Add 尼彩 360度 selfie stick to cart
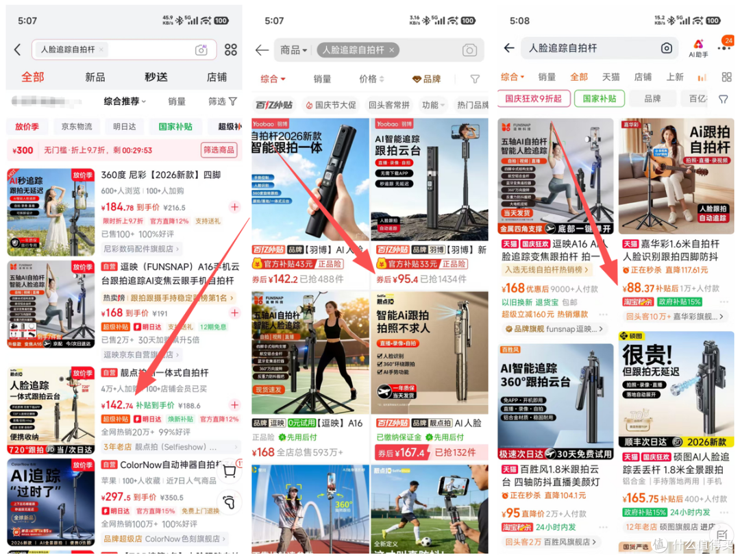 click(x=234, y=207)
